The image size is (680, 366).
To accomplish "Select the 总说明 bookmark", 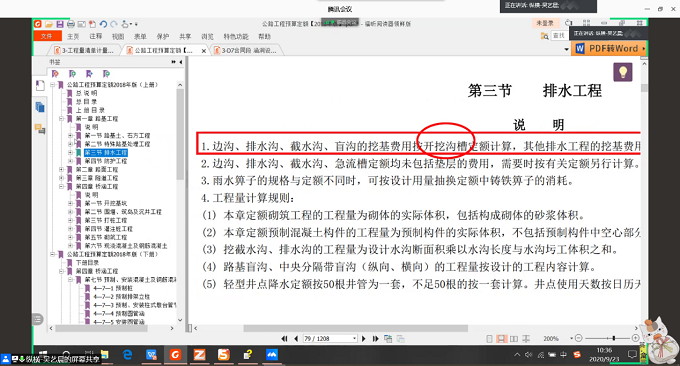I will pyautogui.click(x=87, y=93).
